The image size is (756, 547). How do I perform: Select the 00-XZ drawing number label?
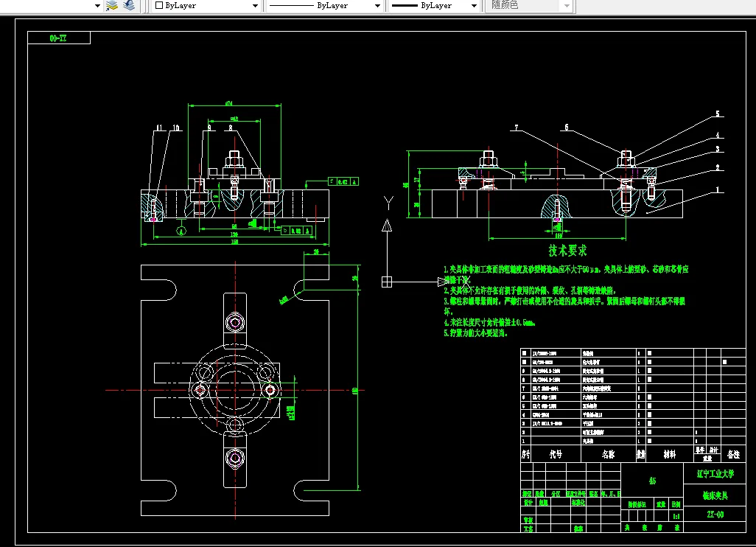click(x=58, y=38)
